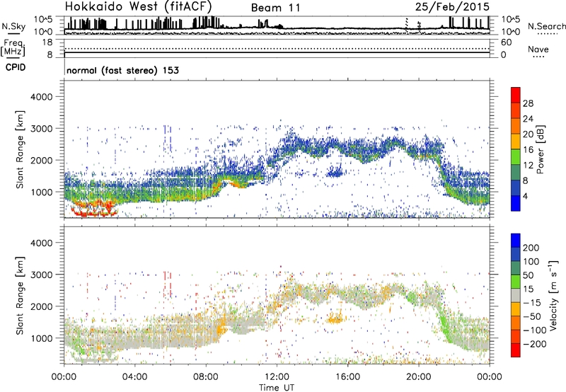Click the gray segment of velocity colorbar
566x392 pixels.
[516, 295]
